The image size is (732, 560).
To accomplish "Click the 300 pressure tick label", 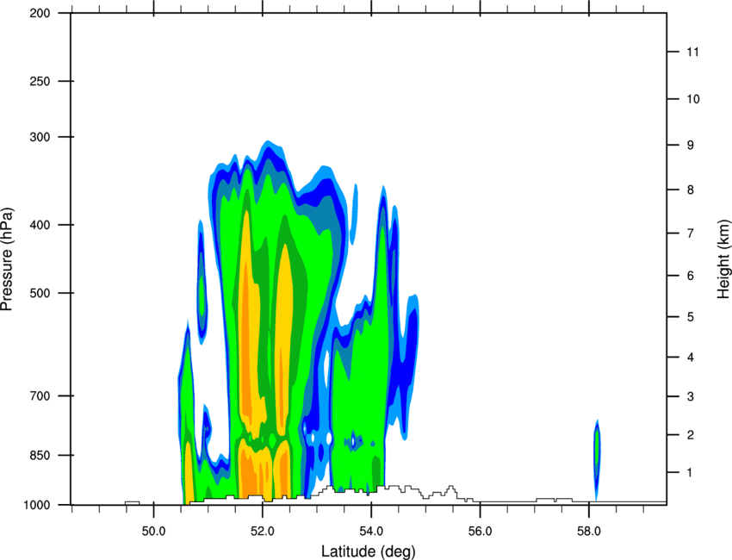I will coord(40,137).
